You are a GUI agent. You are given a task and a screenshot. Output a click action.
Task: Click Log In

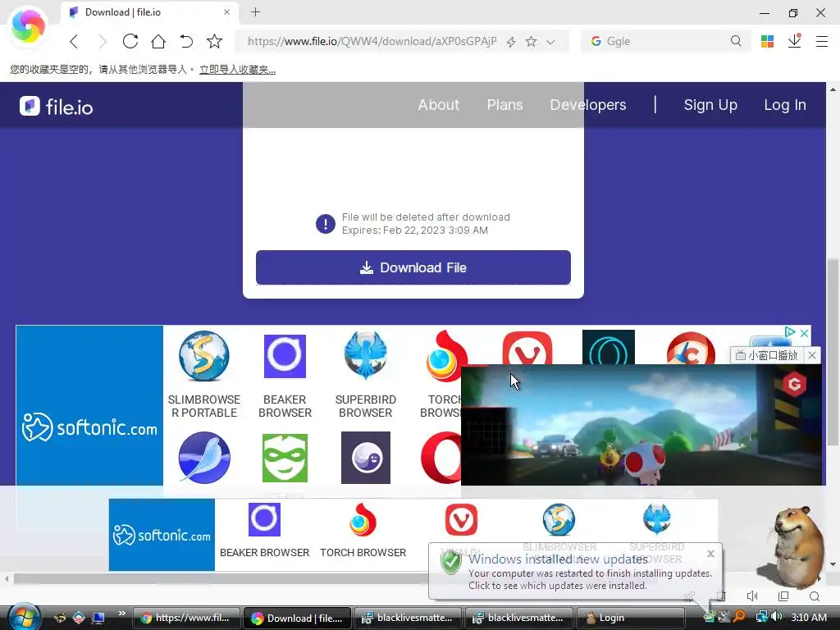point(785,105)
